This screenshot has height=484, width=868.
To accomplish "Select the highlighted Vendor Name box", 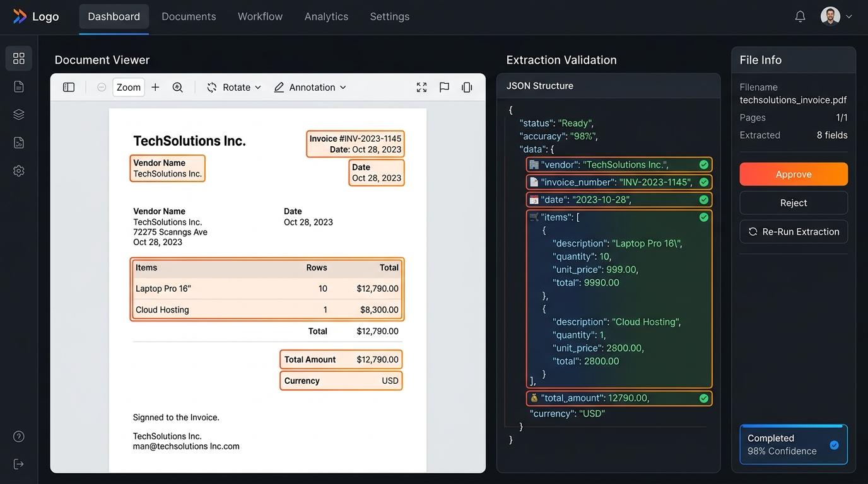I will (x=167, y=168).
